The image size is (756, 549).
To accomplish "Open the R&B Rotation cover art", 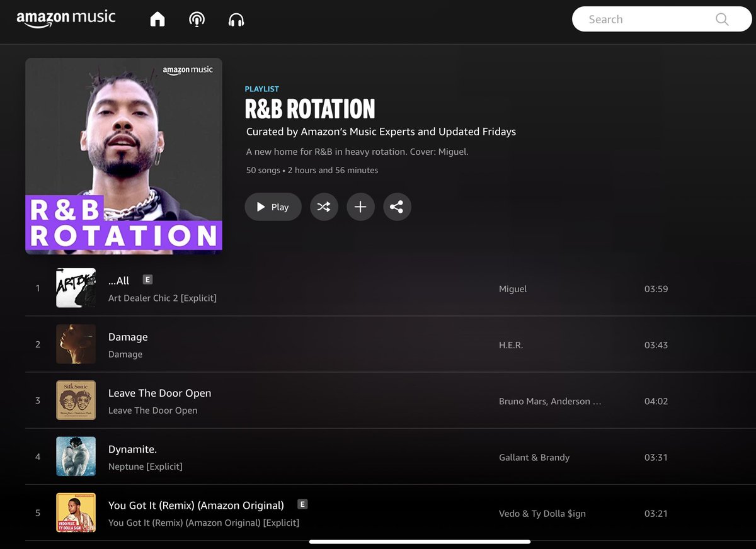I will (123, 156).
